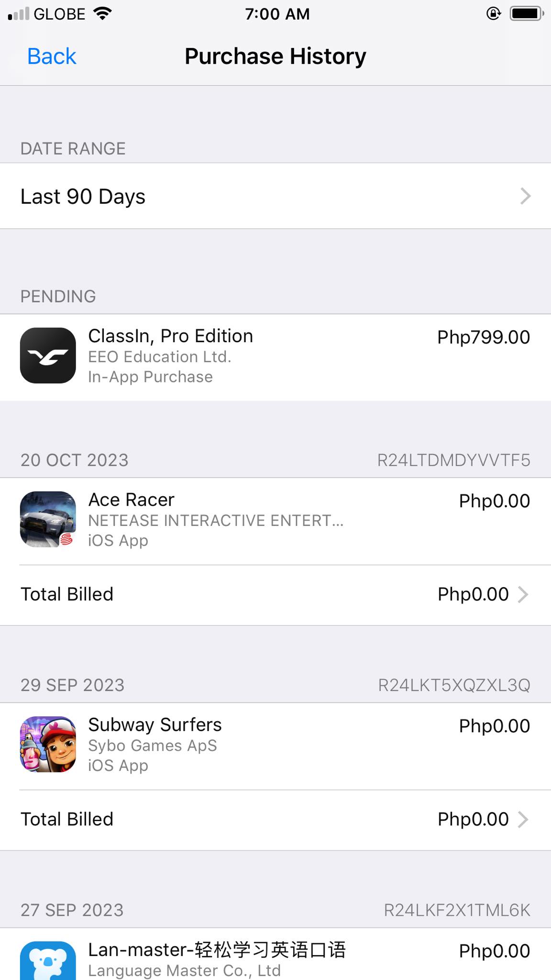Tap the cellular signal bars
Image resolution: width=551 pixels, height=980 pixels.
click(19, 13)
